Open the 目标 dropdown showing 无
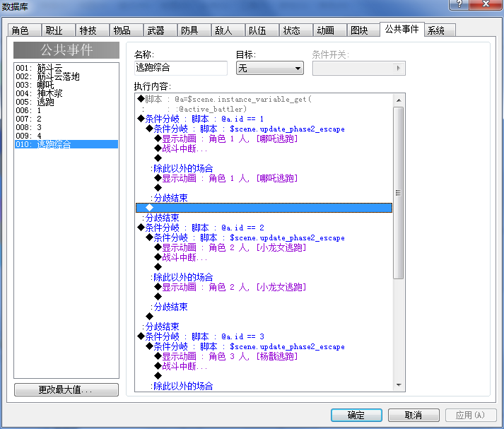The width and height of the screenshot is (504, 429). [270, 68]
